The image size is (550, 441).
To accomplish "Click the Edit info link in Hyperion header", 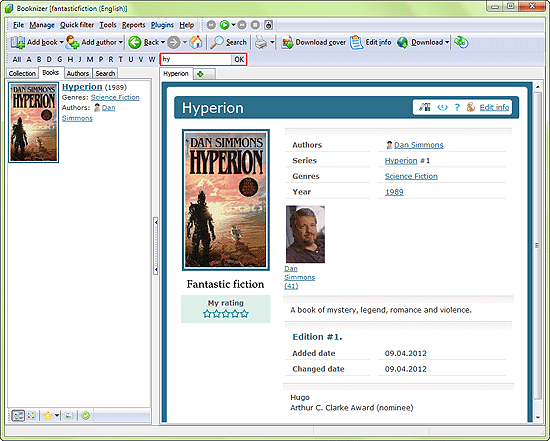I will [494, 107].
